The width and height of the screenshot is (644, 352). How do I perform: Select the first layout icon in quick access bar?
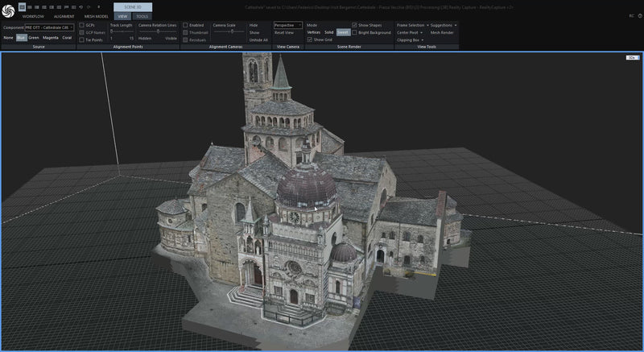(x=23, y=6)
